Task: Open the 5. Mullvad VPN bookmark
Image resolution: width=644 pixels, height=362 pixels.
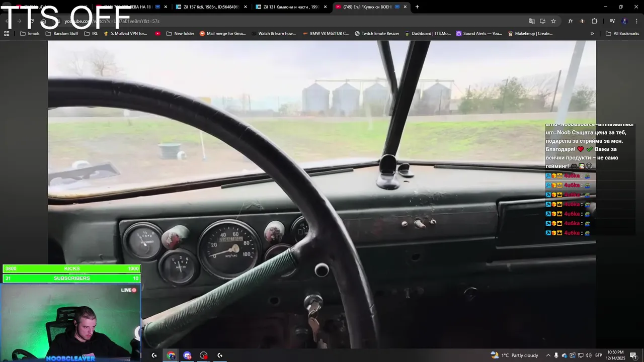Action: click(x=126, y=34)
